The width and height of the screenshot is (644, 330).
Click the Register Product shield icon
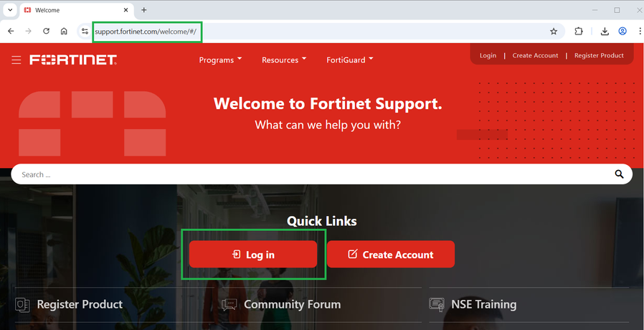click(22, 304)
